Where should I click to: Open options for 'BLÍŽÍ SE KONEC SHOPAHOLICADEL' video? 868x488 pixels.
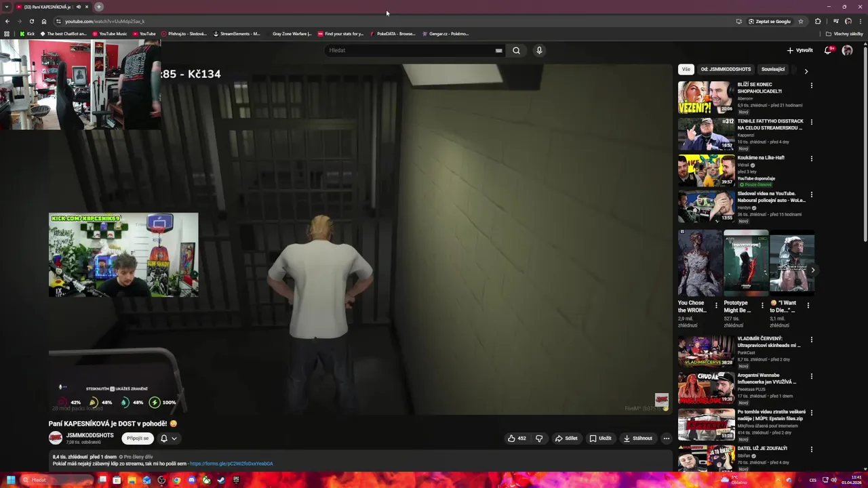coord(811,85)
